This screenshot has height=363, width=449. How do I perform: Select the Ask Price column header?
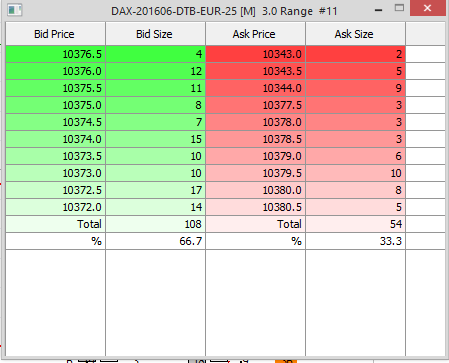[x=255, y=34]
